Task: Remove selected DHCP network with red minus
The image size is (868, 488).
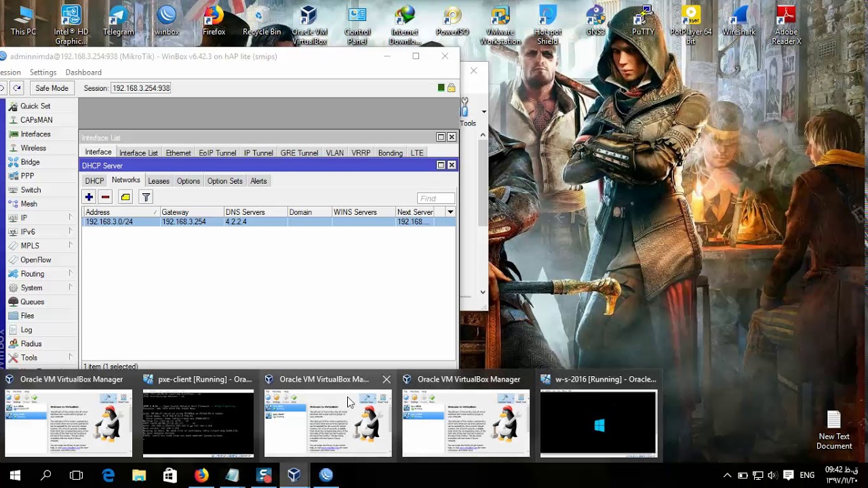Action: coord(105,197)
